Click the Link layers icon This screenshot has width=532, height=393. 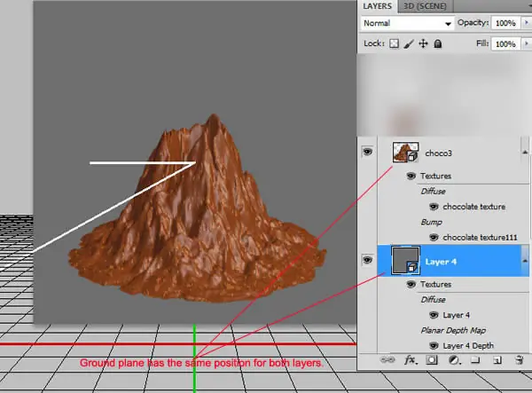(387, 360)
